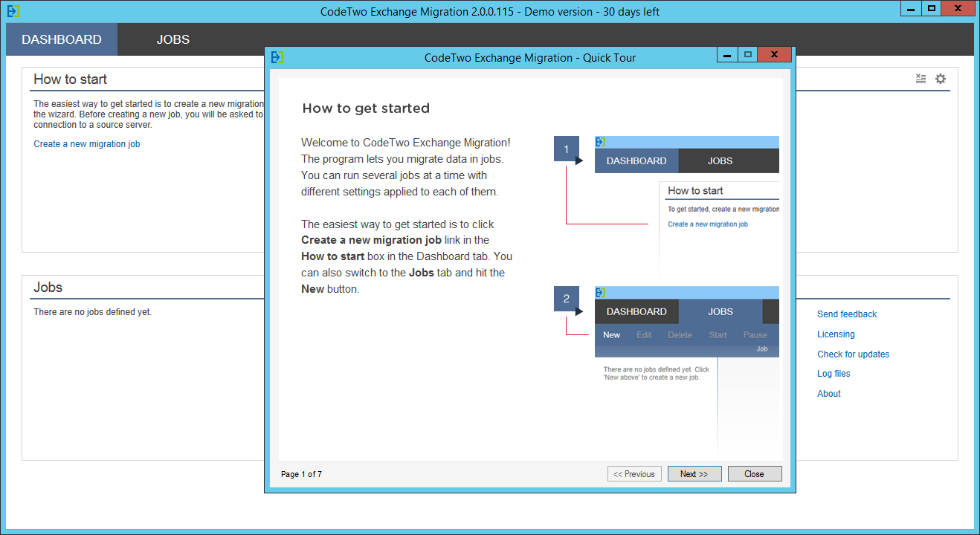Open the Send feedback link
Screen dimensions: 980x535
847,314
